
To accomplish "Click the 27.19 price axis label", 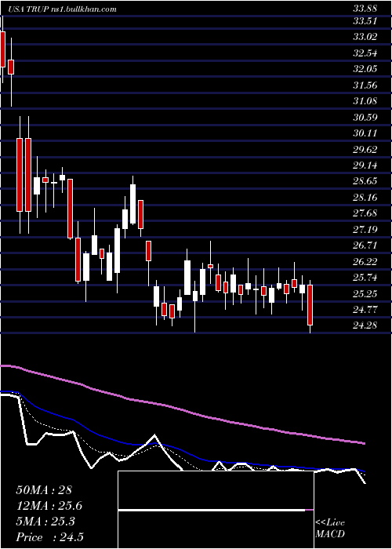I will click(365, 230).
